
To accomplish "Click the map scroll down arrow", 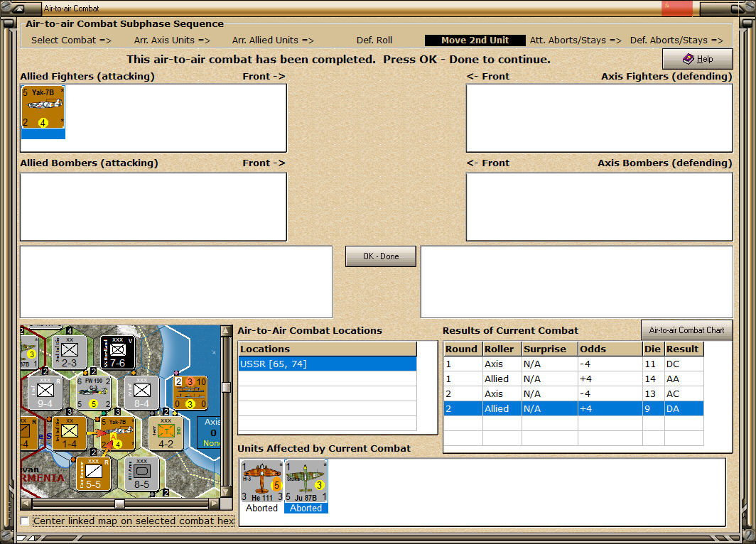I will coord(226,492).
